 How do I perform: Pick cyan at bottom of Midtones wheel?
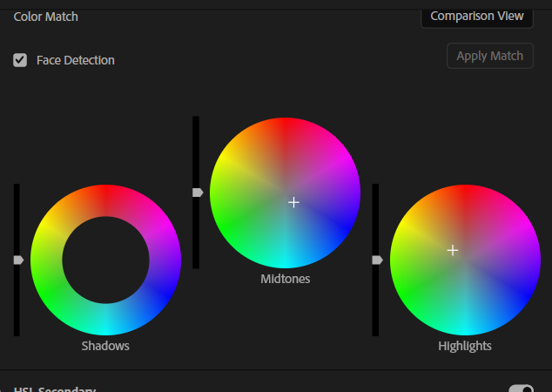point(285,258)
